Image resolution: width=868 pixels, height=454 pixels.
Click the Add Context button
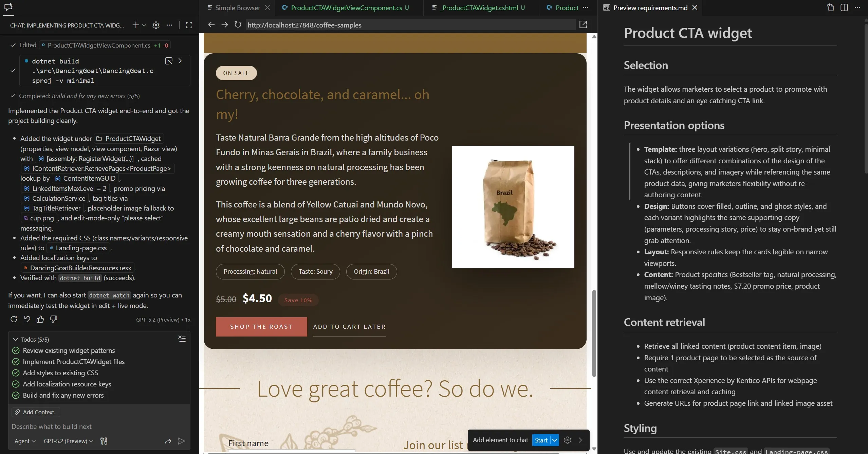[x=36, y=412]
